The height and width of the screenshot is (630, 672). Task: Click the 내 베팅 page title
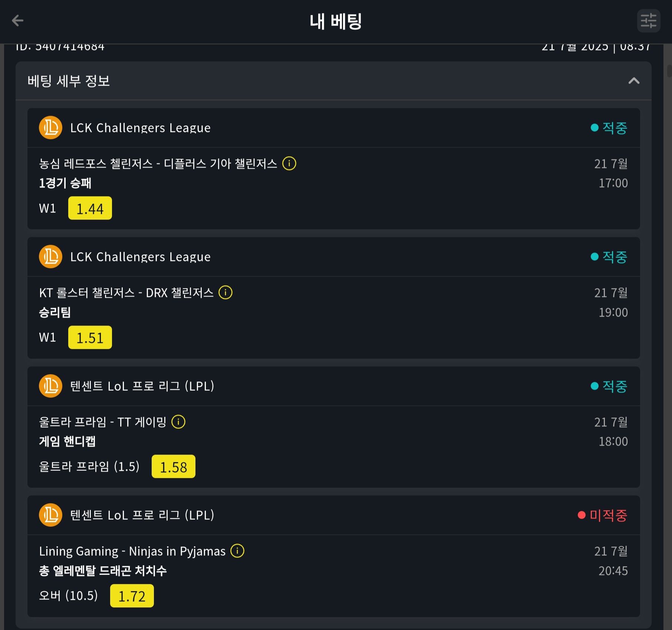pos(336,21)
